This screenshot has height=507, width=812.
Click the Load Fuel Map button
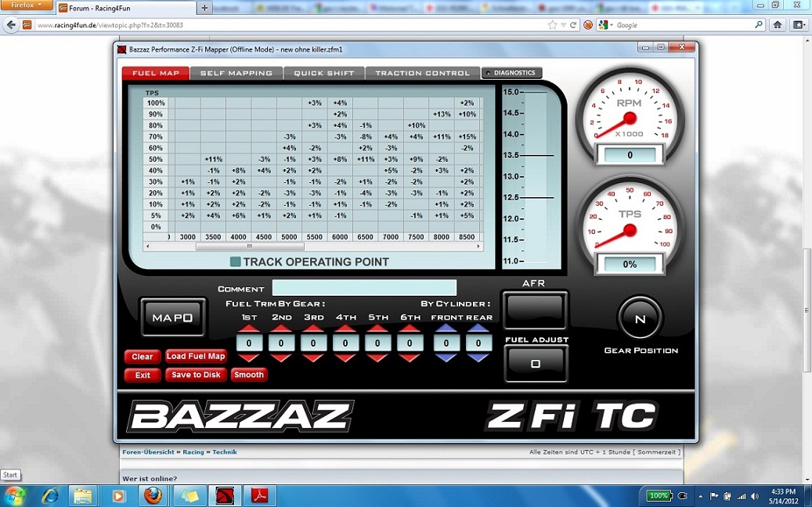(x=196, y=356)
